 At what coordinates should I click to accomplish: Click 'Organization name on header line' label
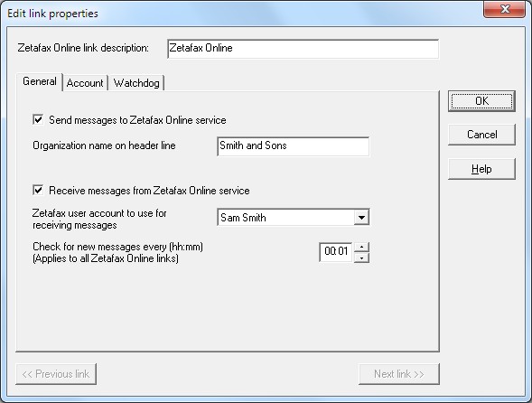(104, 145)
